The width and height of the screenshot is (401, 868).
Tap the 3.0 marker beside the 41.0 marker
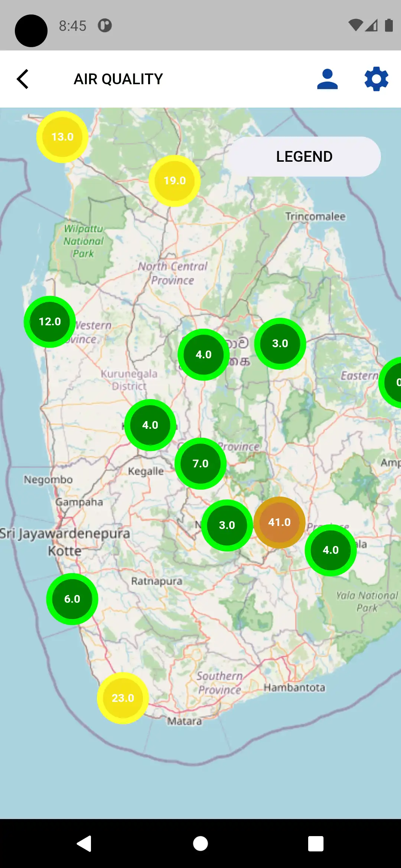tap(227, 525)
